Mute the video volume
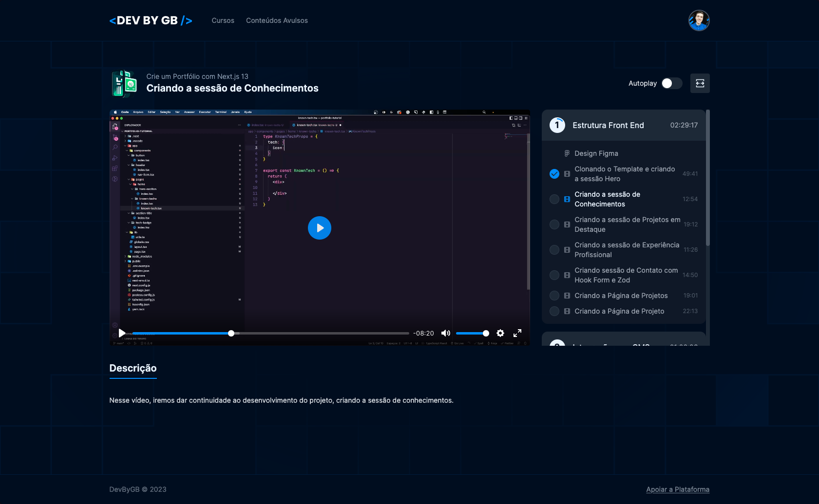This screenshot has height=504, width=819. [445, 333]
